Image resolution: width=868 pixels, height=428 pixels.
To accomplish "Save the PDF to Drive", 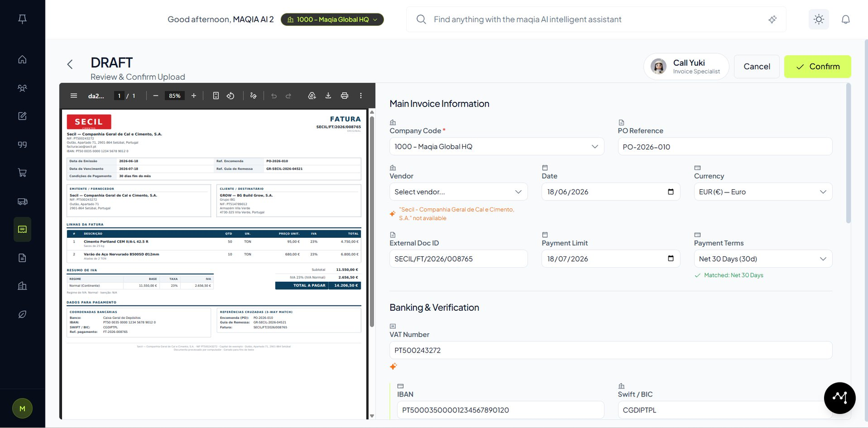I will click(312, 96).
